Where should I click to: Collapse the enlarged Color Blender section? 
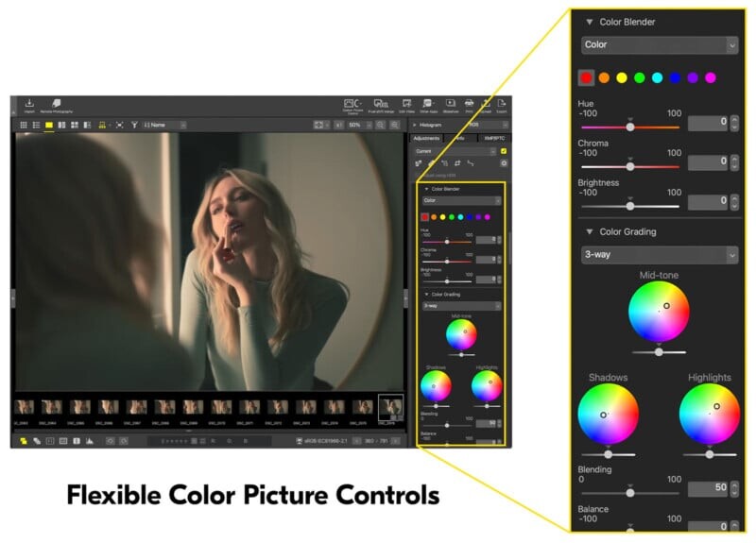tap(590, 22)
